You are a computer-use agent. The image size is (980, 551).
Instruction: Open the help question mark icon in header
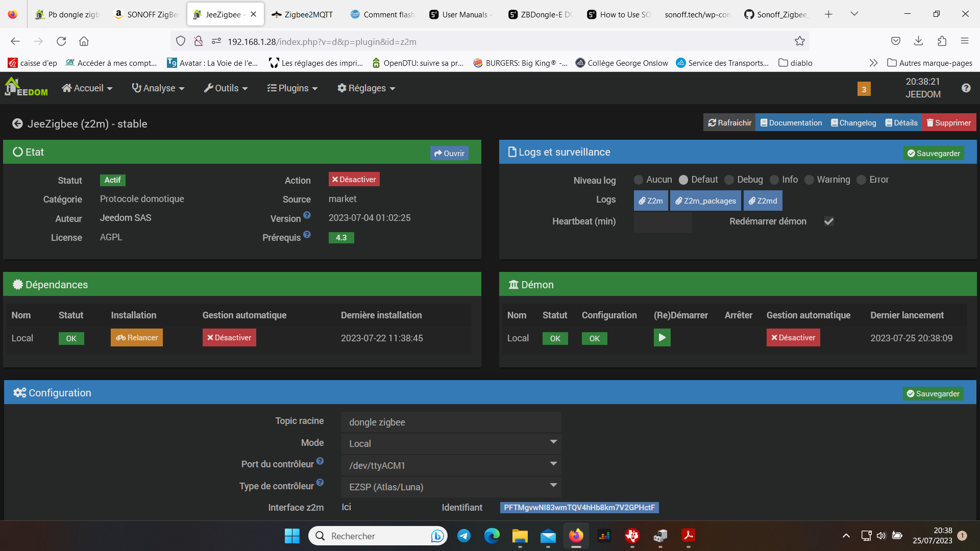966,88
